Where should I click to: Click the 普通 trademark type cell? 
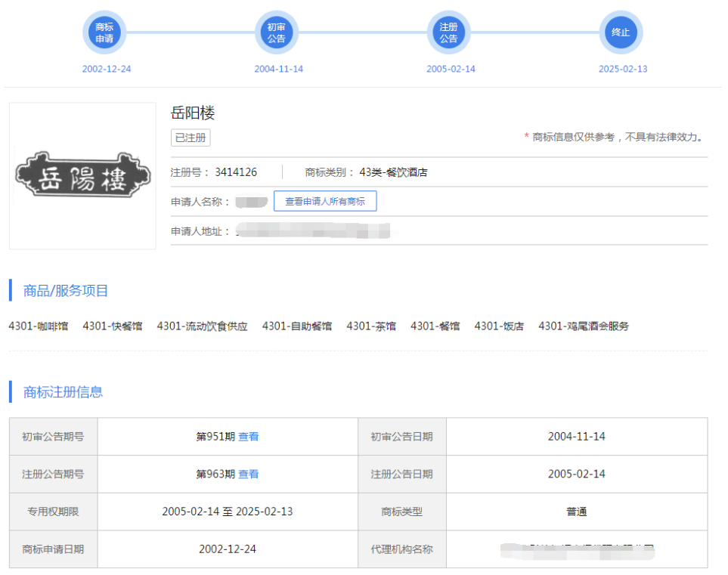pos(577,512)
